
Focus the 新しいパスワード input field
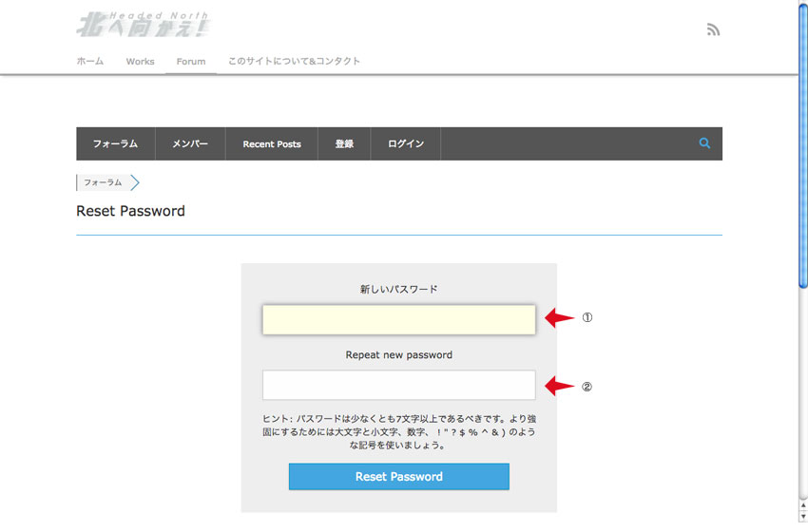pyautogui.click(x=399, y=319)
